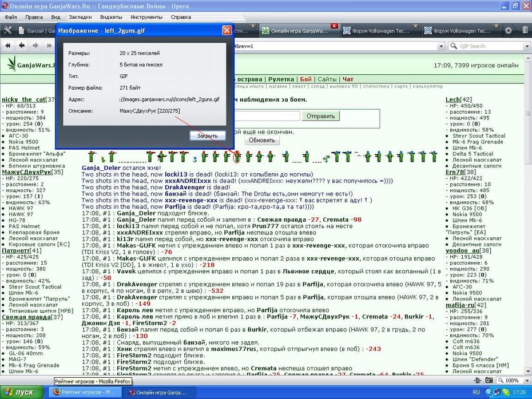Viewport: 532px width, 399px height.
Task: Click the Обновить button
Action: point(262,140)
